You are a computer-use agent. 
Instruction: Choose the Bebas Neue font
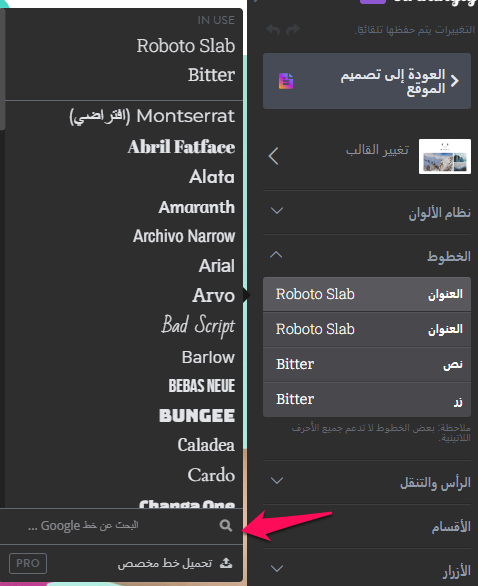click(x=202, y=386)
